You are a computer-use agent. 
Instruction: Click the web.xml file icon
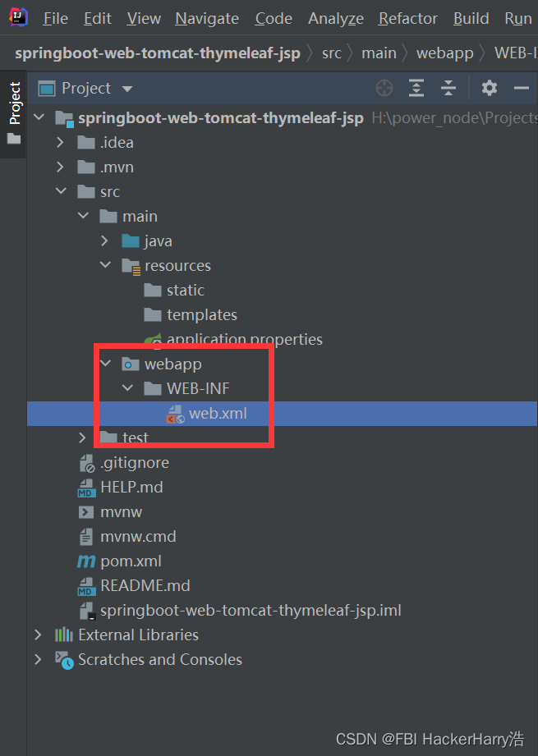tap(175, 414)
